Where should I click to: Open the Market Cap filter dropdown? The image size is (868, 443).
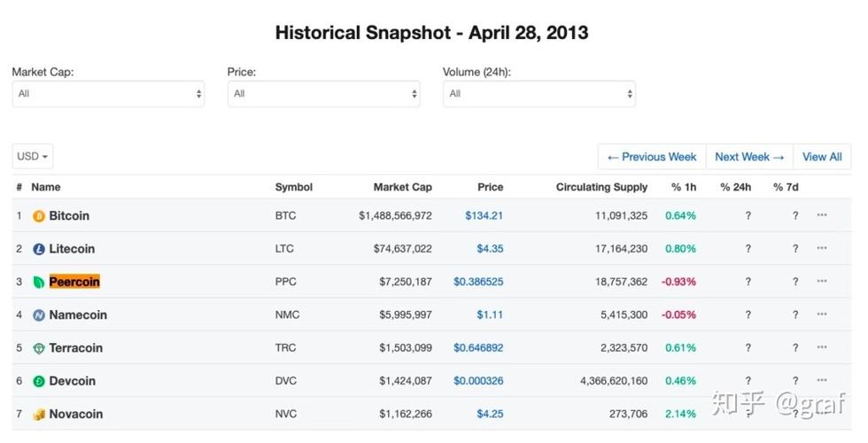point(108,94)
